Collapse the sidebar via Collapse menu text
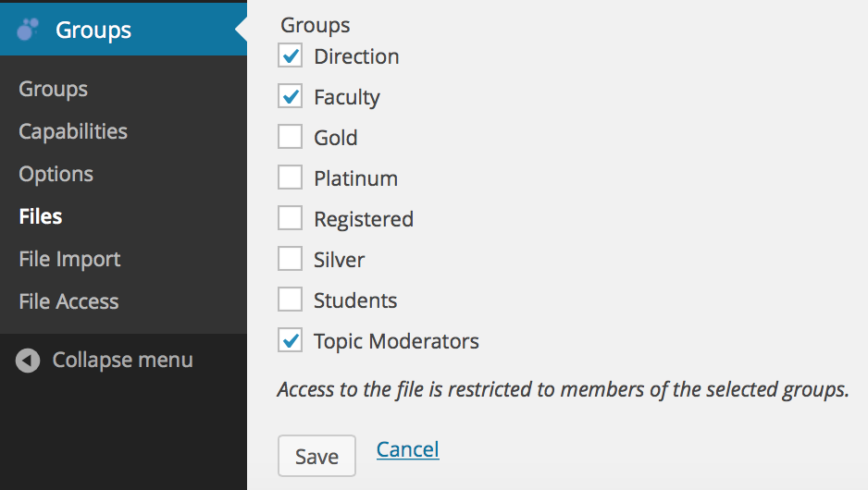The height and width of the screenshot is (490, 868). click(x=123, y=360)
